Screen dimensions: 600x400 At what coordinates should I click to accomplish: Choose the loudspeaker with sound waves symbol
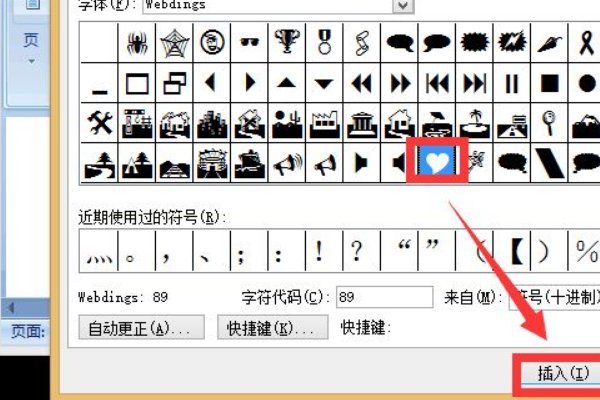pos(287,163)
